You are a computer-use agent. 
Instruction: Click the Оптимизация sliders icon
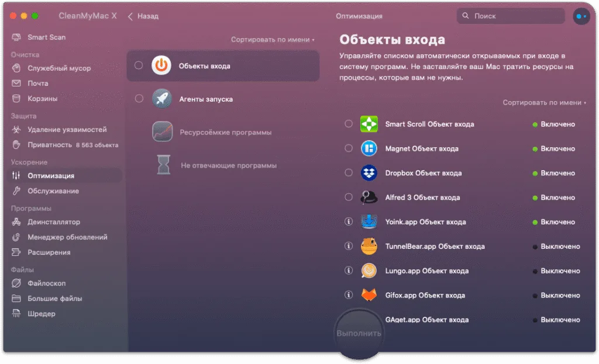(16, 175)
